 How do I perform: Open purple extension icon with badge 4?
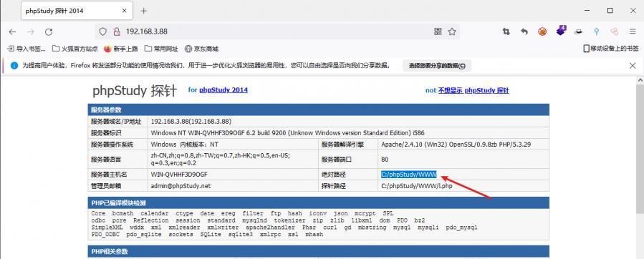pyautogui.click(x=561, y=31)
